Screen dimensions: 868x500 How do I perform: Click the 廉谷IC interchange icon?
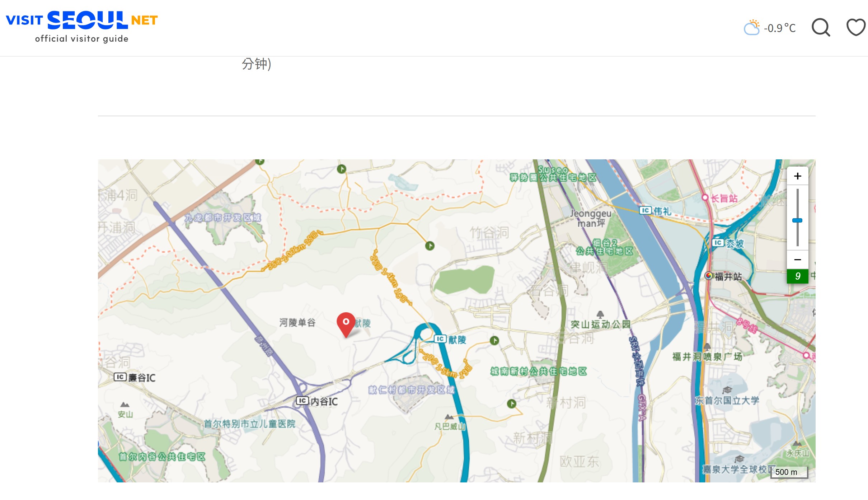tap(120, 377)
